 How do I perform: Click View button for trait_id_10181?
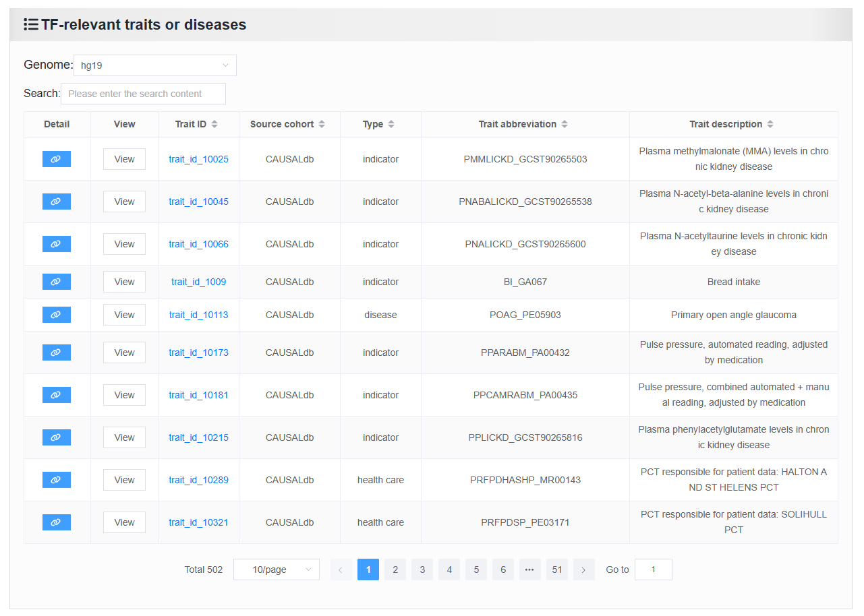tap(124, 395)
